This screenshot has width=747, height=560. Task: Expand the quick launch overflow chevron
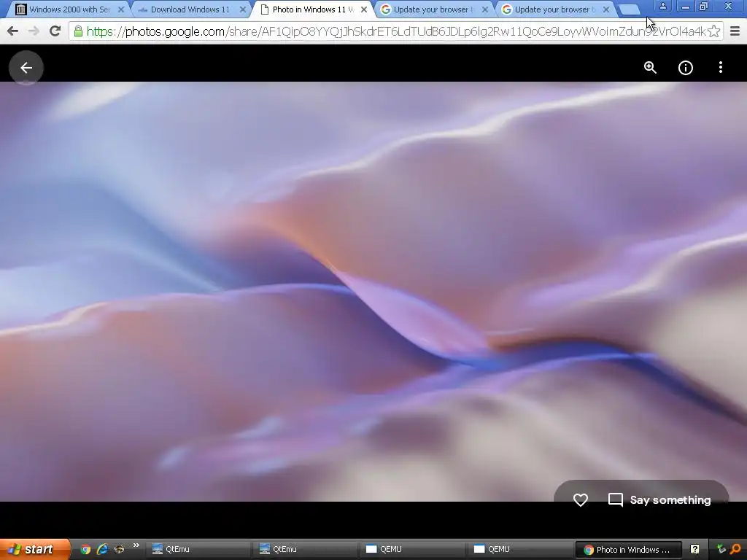[x=136, y=545]
